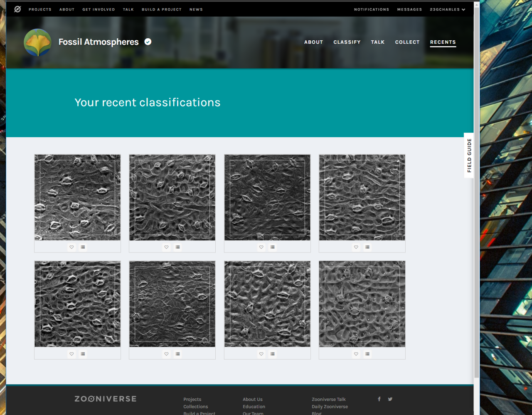532x415 pixels.
Task: Open the footer Daily Zooniverse link
Action: (x=330, y=407)
